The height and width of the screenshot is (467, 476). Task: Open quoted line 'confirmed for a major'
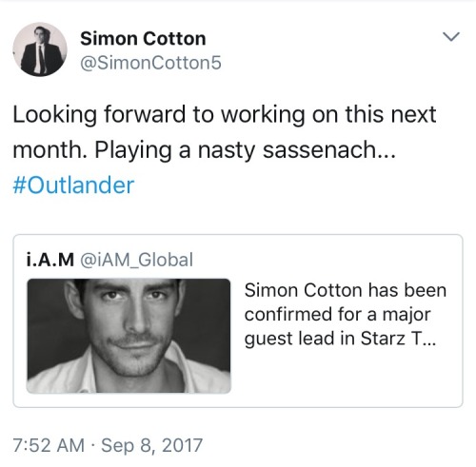click(x=338, y=315)
